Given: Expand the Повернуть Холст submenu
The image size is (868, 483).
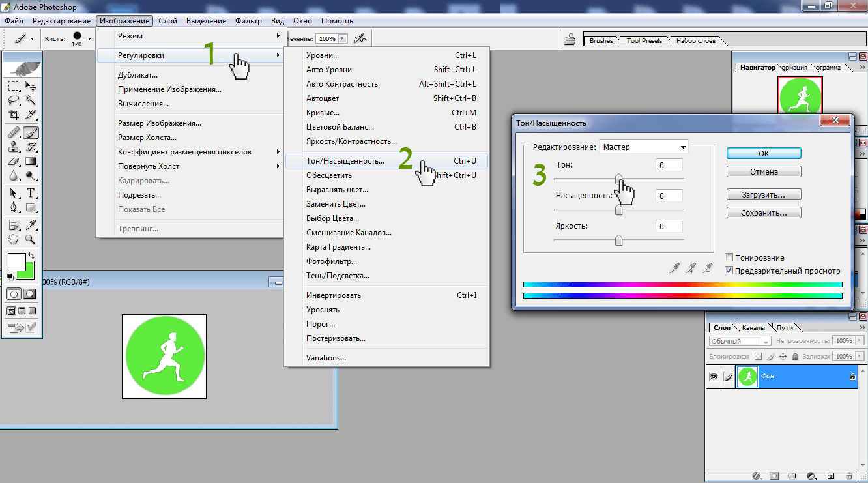Looking at the screenshot, I should [x=190, y=166].
